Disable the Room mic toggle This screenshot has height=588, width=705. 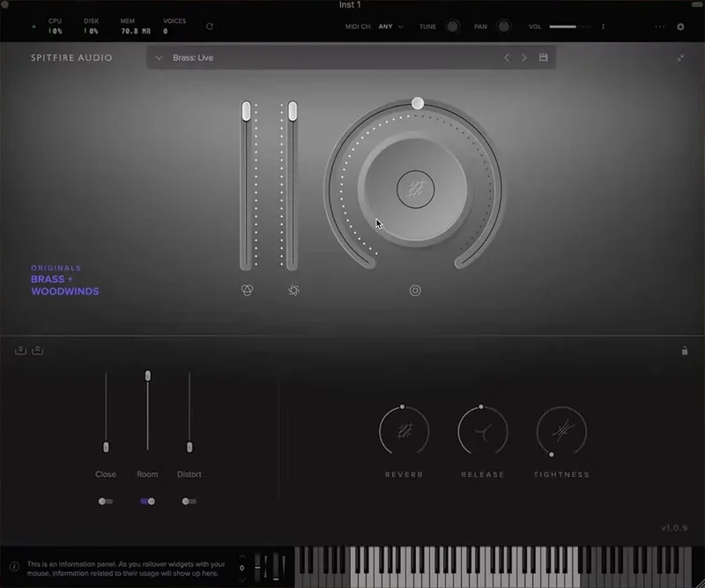(x=147, y=502)
